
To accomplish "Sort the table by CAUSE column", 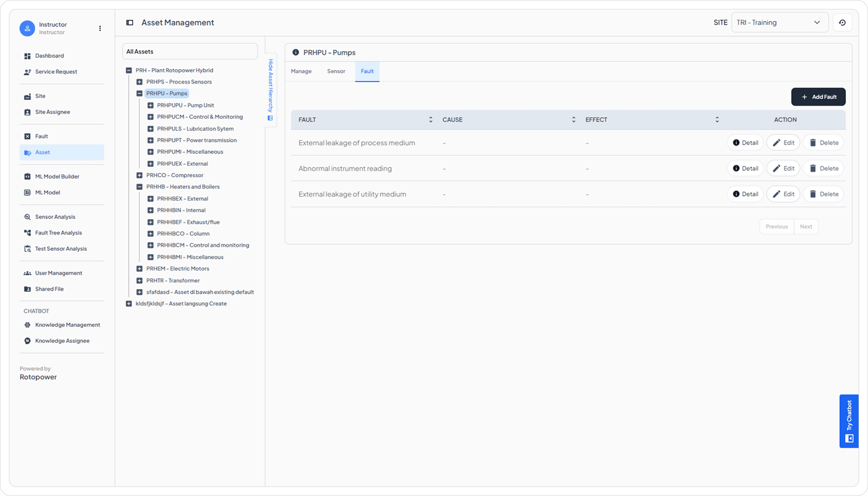I will click(573, 119).
